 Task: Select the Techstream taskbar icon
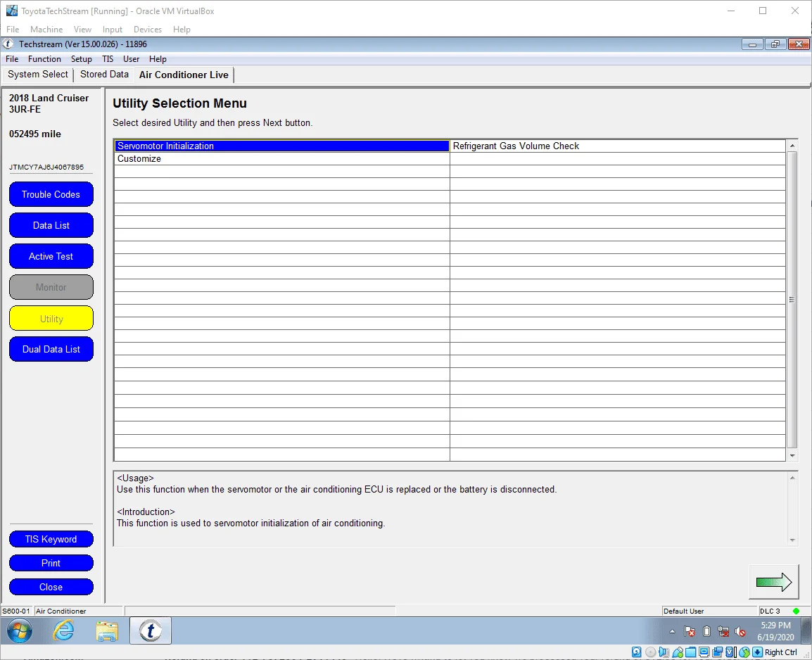click(x=150, y=631)
